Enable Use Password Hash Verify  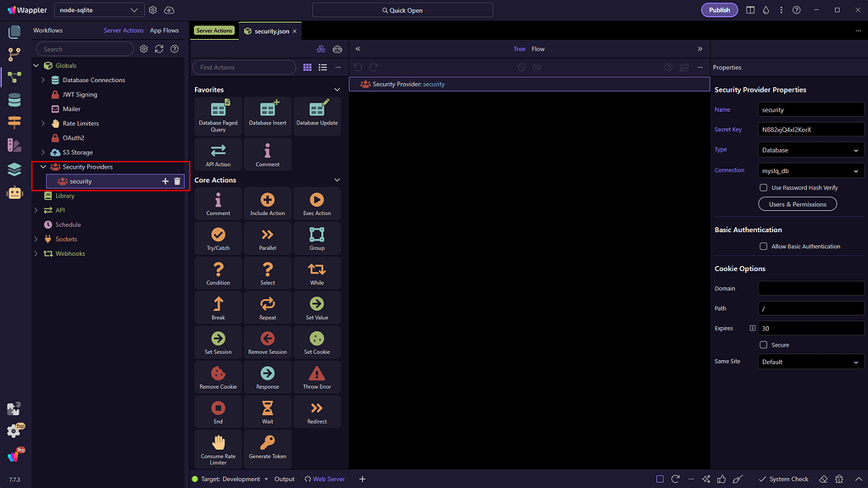tap(764, 187)
